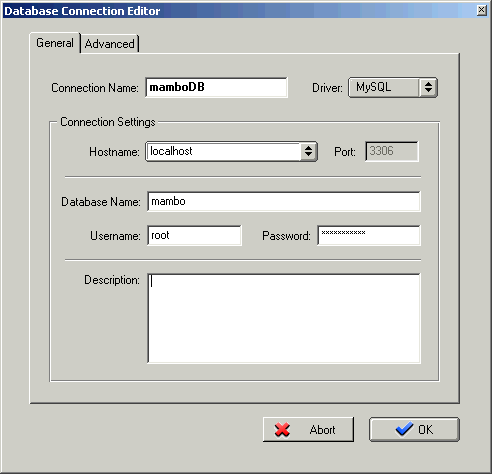The height and width of the screenshot is (474, 492).
Task: Click the Database Name field with mambo
Action: (x=284, y=201)
